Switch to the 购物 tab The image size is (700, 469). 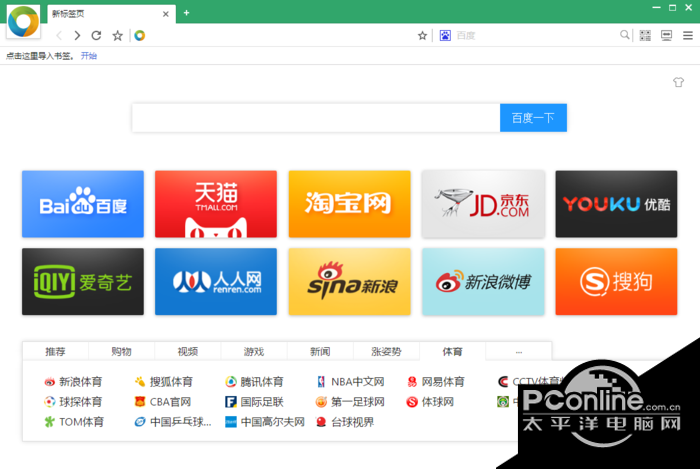121,352
